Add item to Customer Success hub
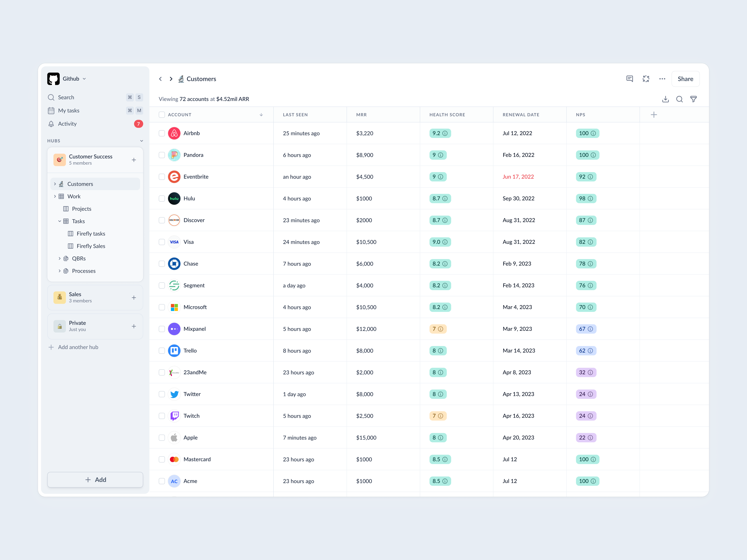Image resolution: width=747 pixels, height=560 pixels. [134, 160]
